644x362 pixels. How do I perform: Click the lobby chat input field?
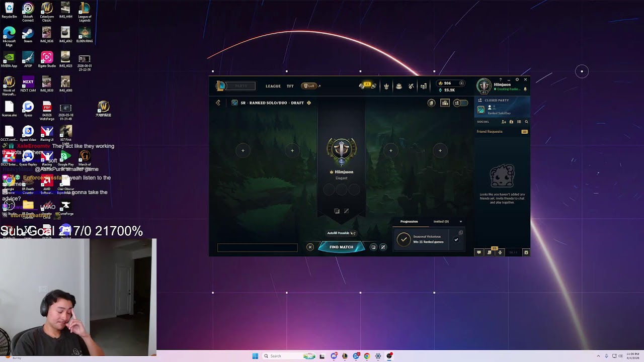(x=257, y=247)
